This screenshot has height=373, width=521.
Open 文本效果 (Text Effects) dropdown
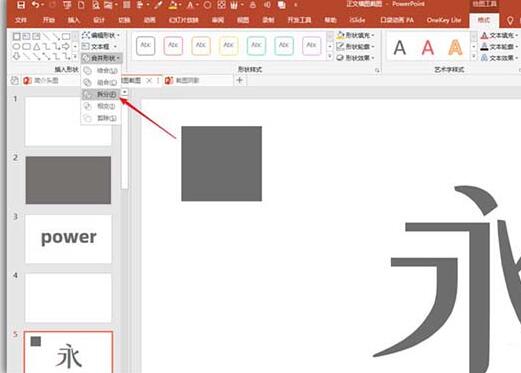click(x=499, y=58)
